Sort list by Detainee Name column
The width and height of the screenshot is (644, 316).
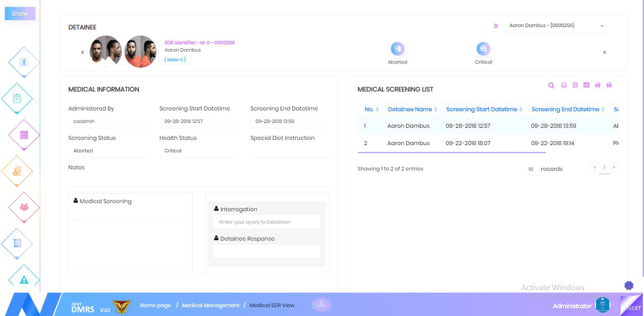[x=410, y=109]
